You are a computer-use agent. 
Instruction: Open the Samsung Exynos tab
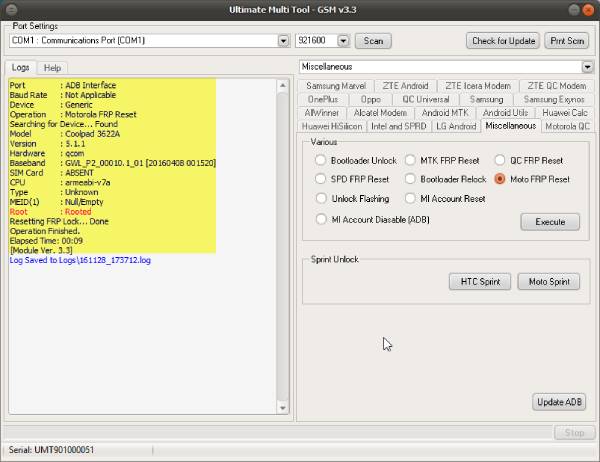pos(553,100)
